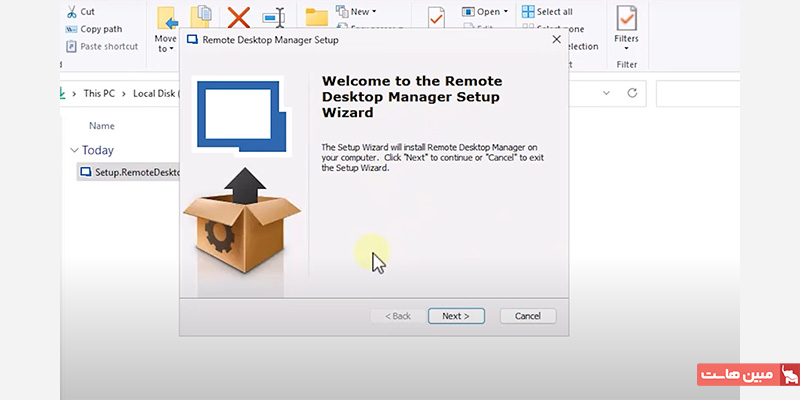
Task: Cancel the Remote Desktop Manager setup
Action: pyautogui.click(x=528, y=316)
